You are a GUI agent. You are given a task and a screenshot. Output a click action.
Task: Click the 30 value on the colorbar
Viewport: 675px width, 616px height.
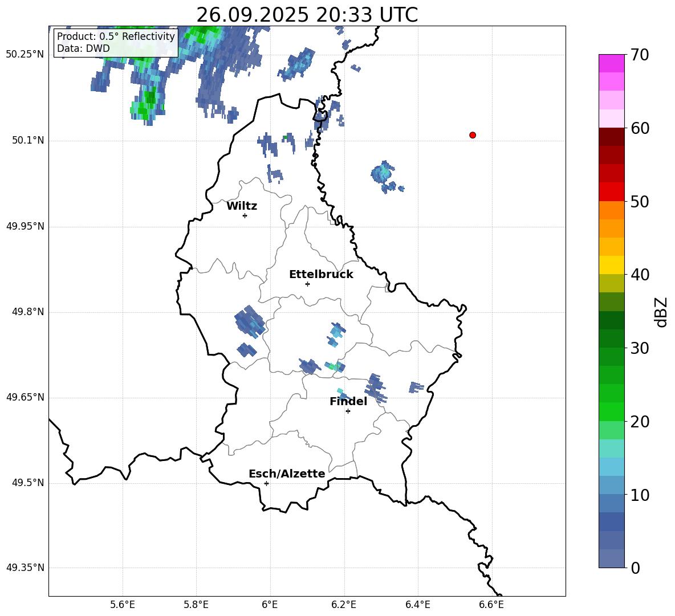[639, 348]
